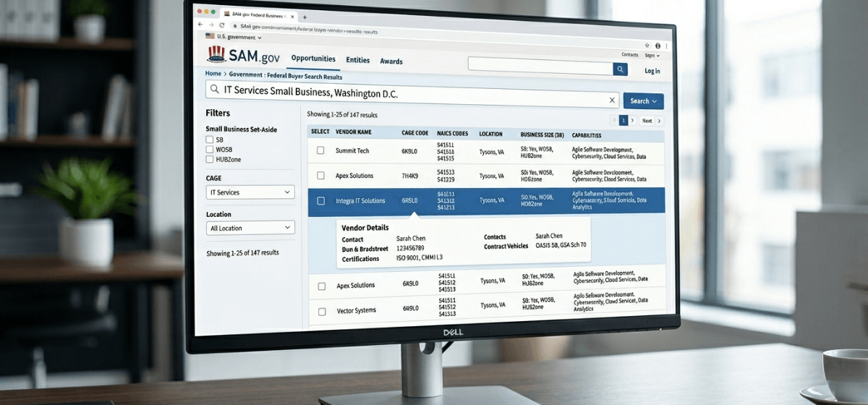The image size is (868, 405).
Task: Select checkbox for Apex Solutions with CAGE 6K9L0
Action: tap(321, 286)
